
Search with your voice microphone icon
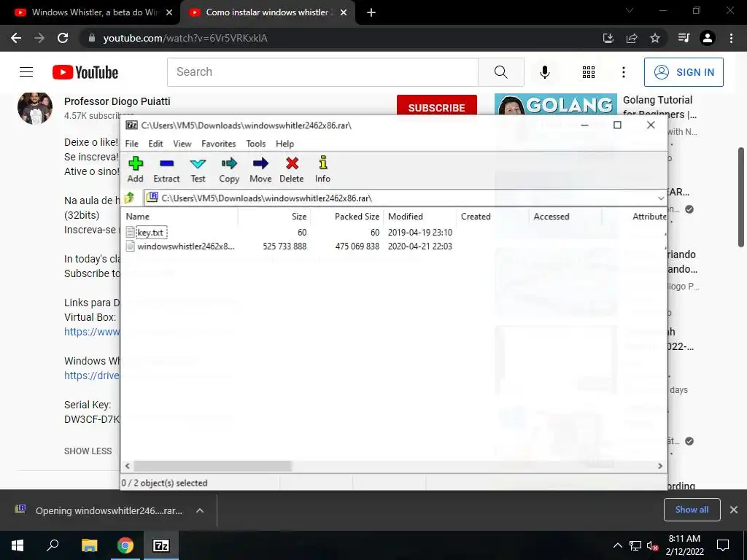tap(544, 72)
